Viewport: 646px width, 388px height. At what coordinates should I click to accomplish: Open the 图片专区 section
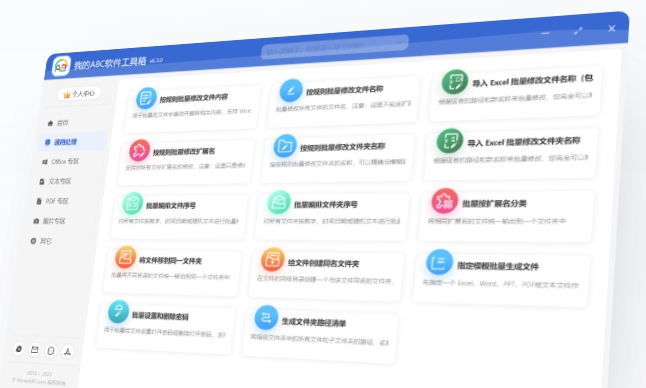pos(49,221)
